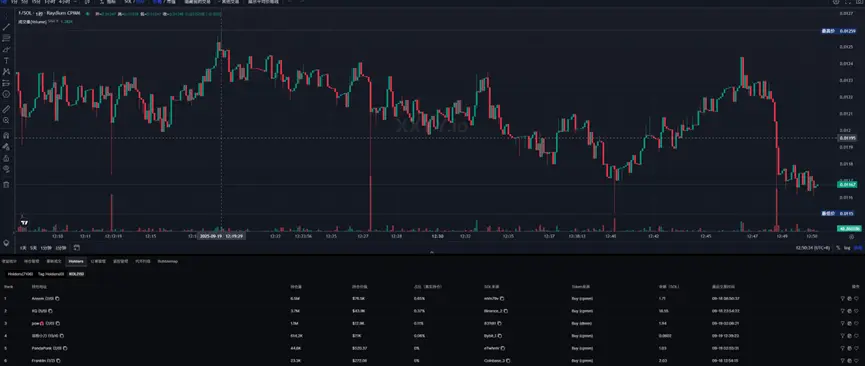Click the TradingView logo on chart
Image resolution: width=865 pixels, height=366 pixels.
click(x=24, y=223)
